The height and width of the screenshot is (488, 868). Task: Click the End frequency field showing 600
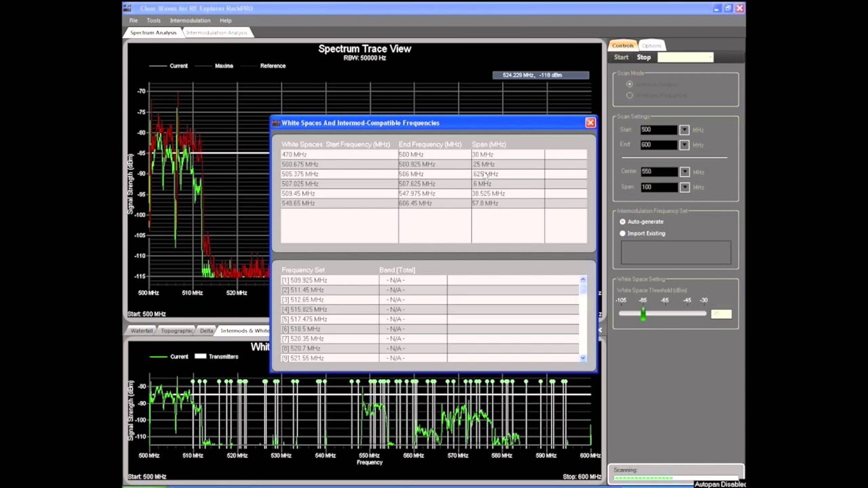[659, 144]
